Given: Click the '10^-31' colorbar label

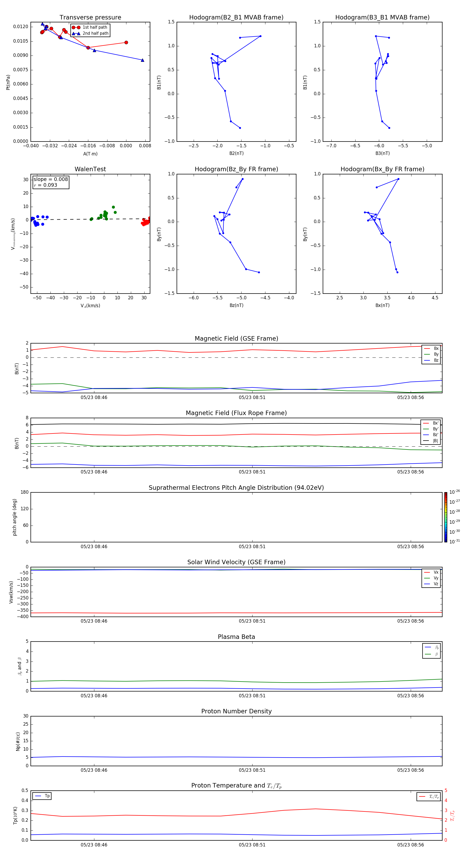Looking at the screenshot, I should [455, 542].
